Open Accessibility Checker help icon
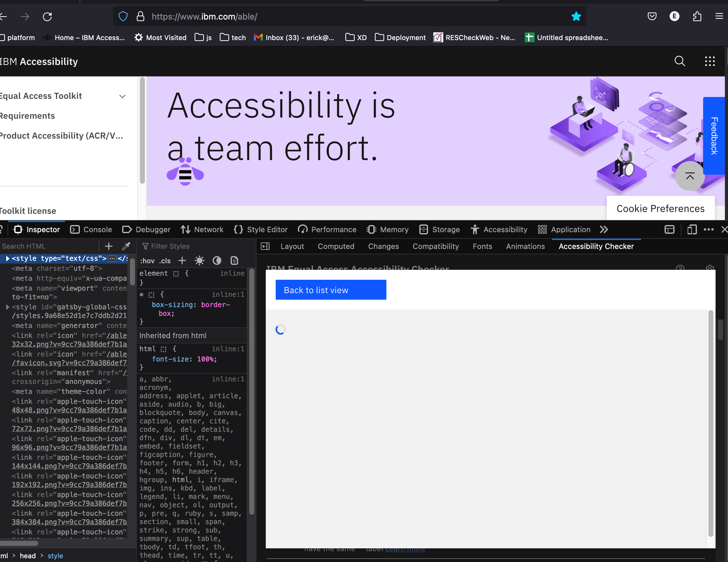Screen dimensions: 728x562 point(680,269)
